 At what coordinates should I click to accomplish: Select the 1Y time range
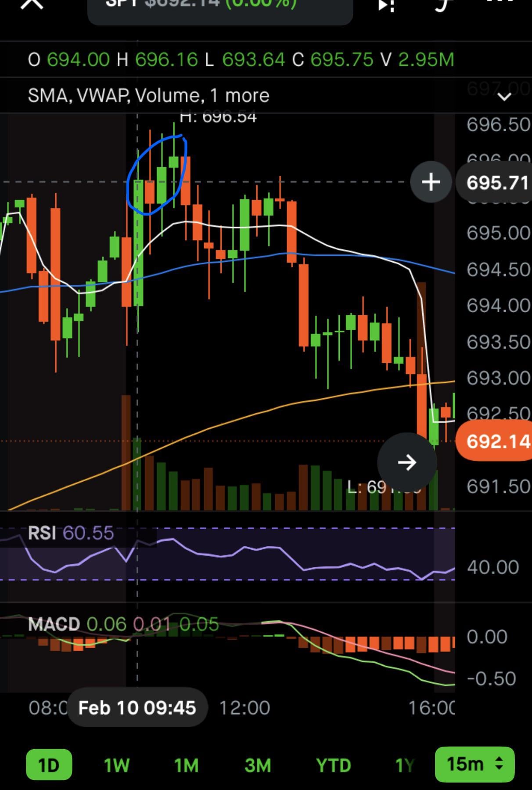(404, 765)
